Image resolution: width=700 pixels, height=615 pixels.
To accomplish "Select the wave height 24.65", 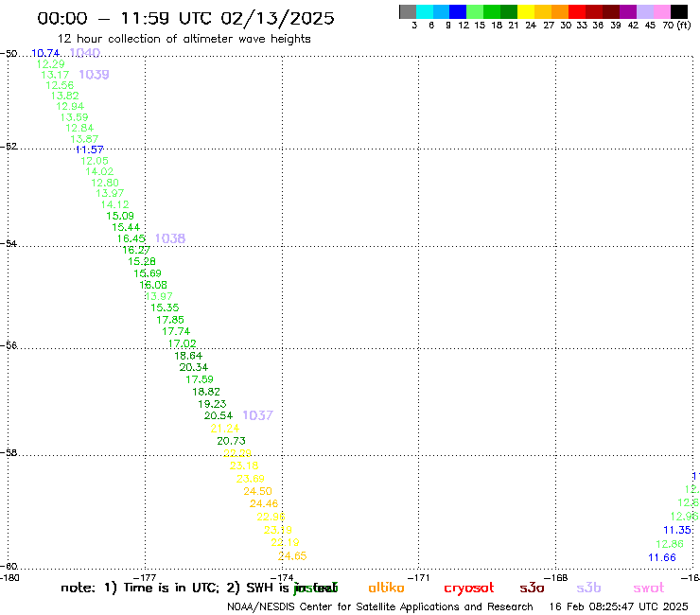I will (x=292, y=556).
